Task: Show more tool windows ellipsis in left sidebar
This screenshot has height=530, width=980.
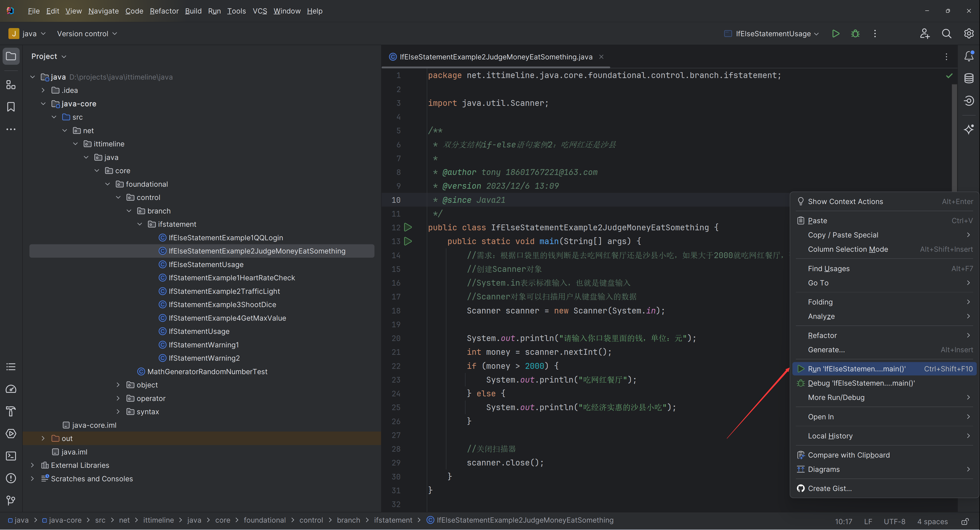Action: point(11,129)
